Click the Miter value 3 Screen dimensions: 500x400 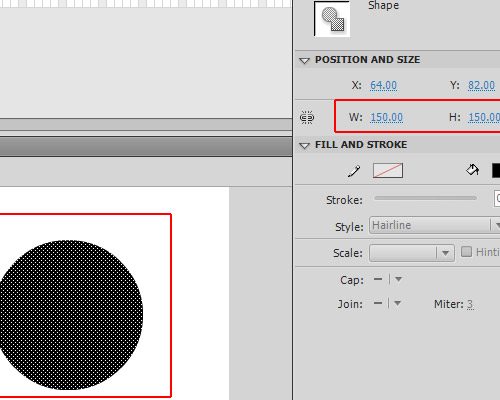(x=470, y=304)
